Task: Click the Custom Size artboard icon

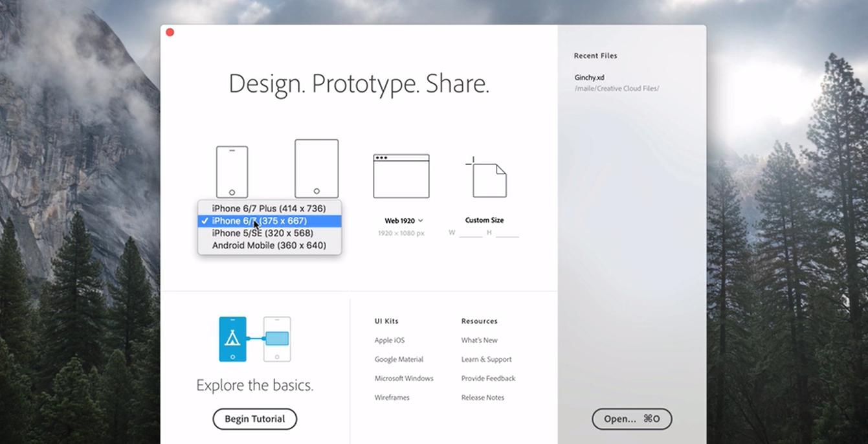Action: click(x=486, y=177)
